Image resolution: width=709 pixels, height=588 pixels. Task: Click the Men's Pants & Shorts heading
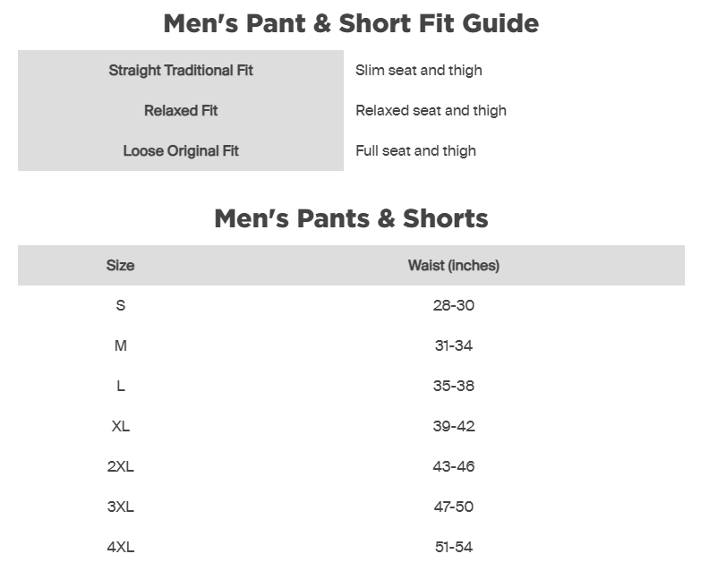pyautogui.click(x=351, y=218)
